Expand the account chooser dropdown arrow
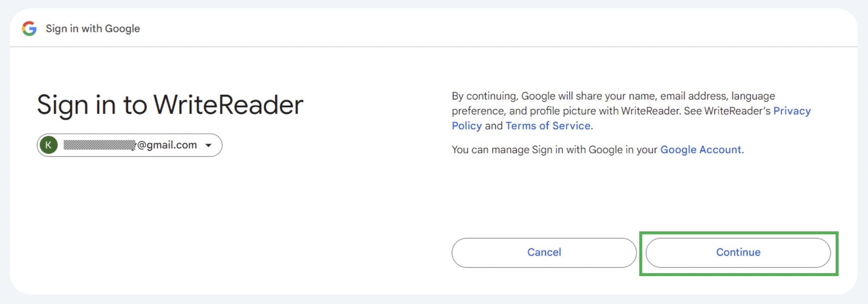Viewport: 868px width, 304px height. tap(208, 145)
